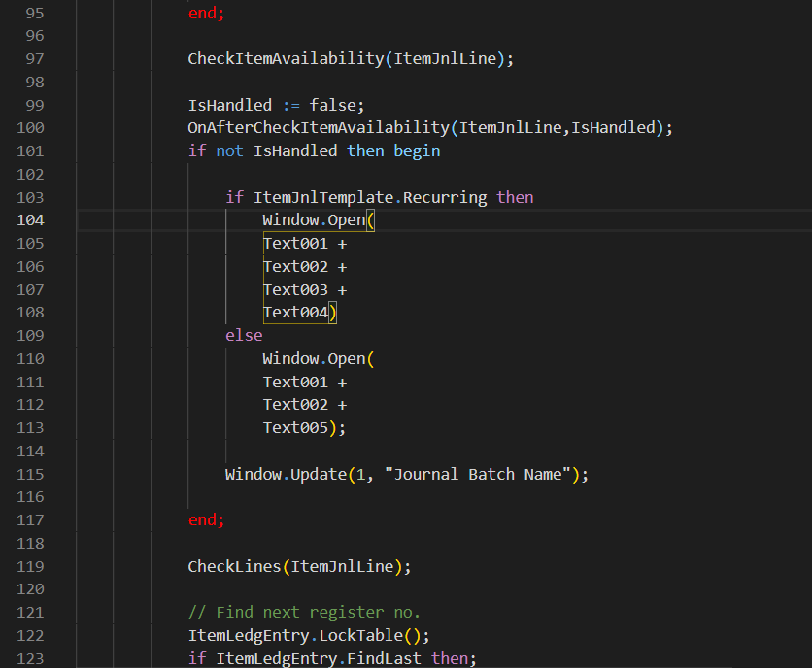Click the false keyword on line 99
The image size is (812, 668).
[x=334, y=104]
